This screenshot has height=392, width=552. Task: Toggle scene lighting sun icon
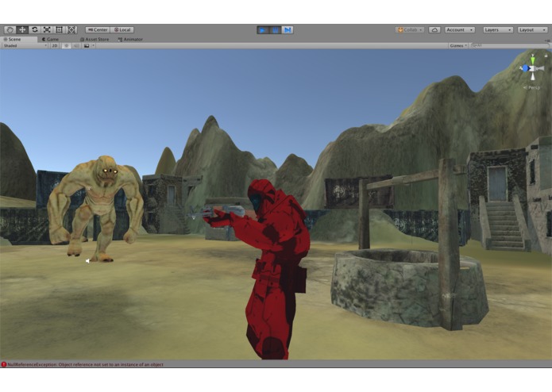[66, 46]
